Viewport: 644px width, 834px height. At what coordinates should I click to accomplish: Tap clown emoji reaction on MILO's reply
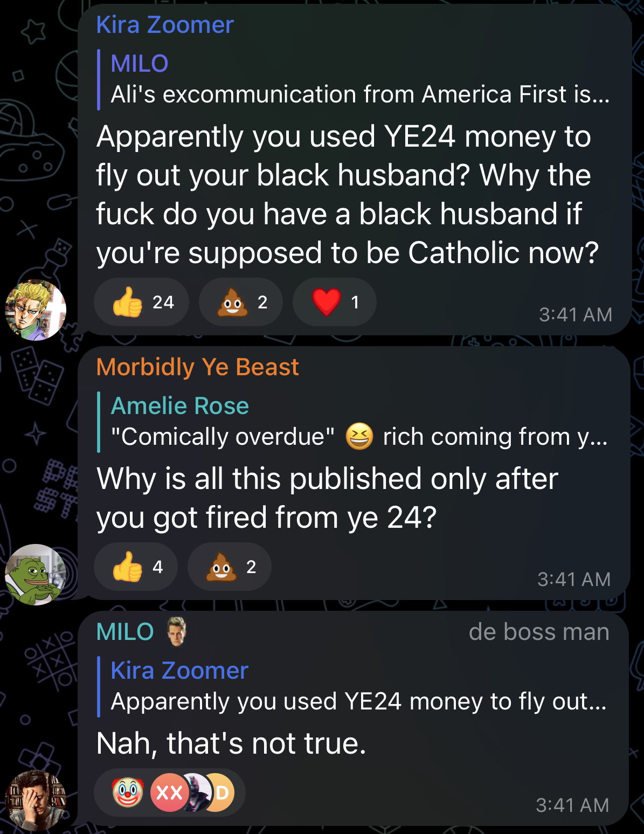pyautogui.click(x=128, y=792)
